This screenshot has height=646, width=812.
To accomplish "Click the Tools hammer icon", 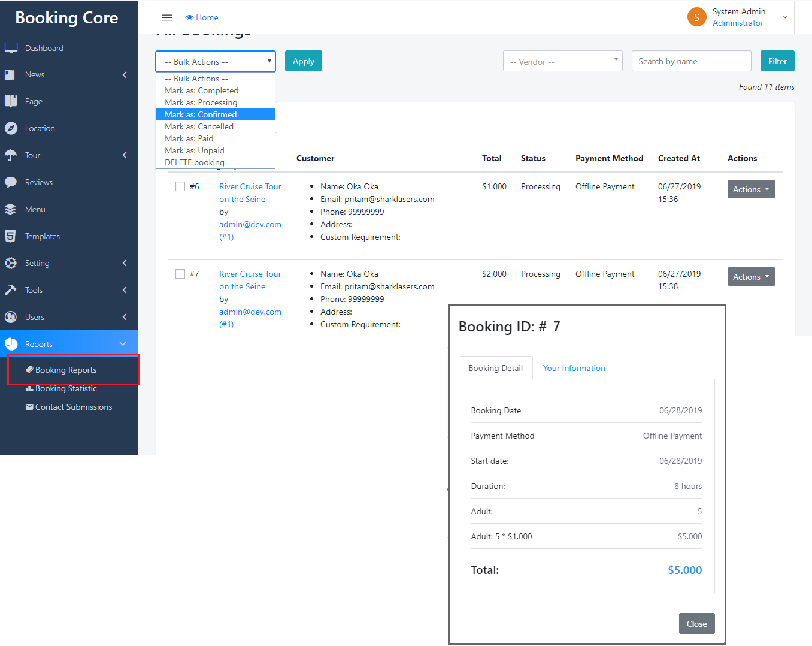I will (x=11, y=290).
